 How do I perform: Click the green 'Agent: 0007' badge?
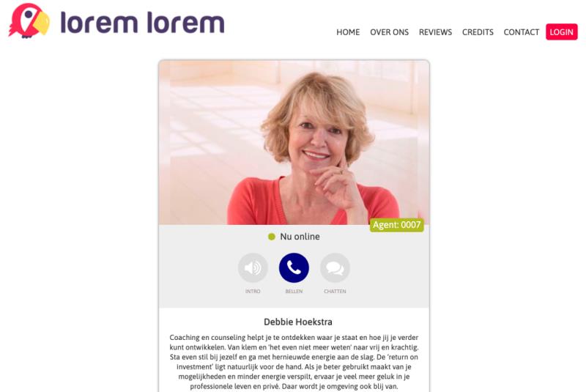point(396,225)
